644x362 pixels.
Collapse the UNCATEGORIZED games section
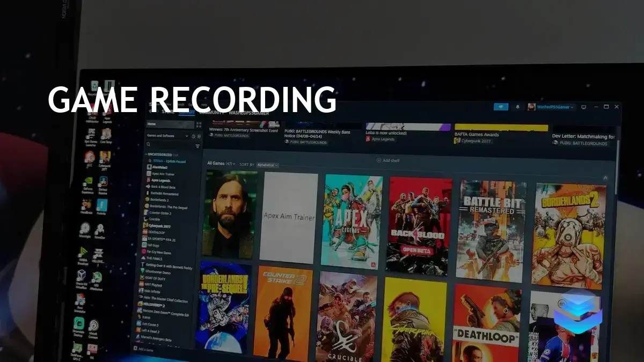pyautogui.click(x=161, y=154)
